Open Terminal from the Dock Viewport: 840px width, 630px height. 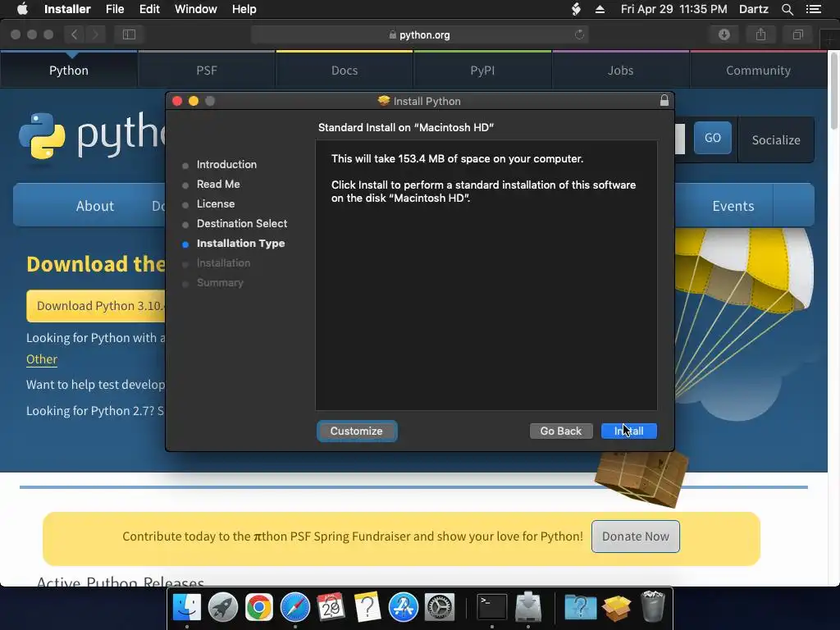492,608
